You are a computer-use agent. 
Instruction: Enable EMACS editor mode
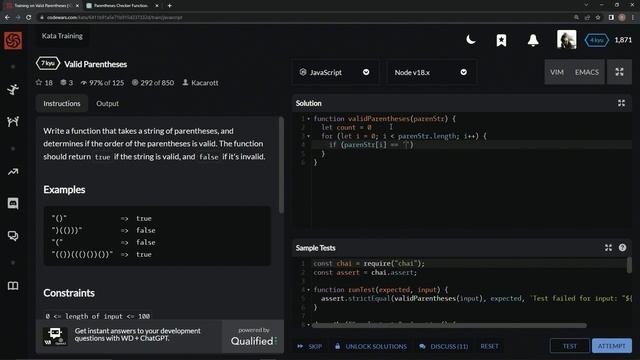point(587,72)
